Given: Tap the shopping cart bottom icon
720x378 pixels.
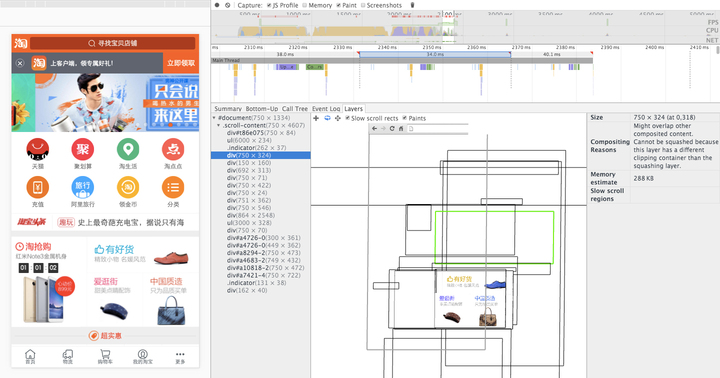Looking at the screenshot, I should [105, 356].
